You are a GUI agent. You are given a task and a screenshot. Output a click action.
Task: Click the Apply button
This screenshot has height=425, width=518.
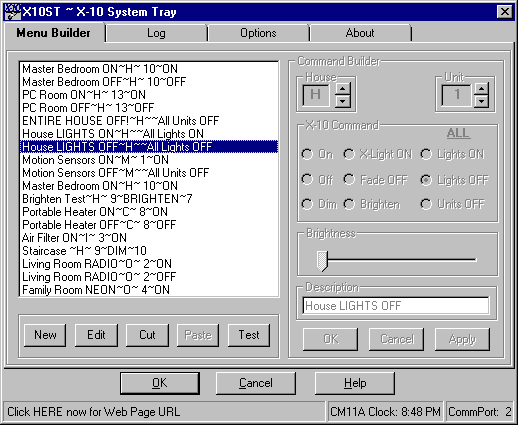[462, 339]
